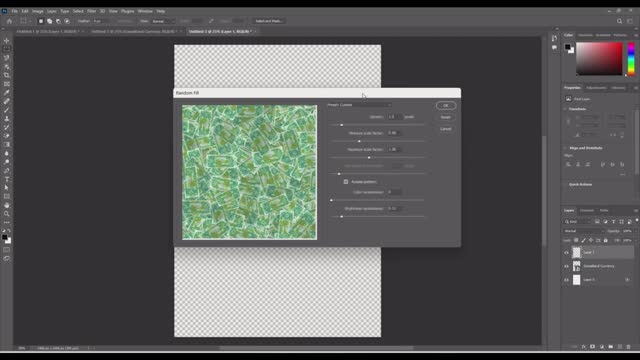
Task: Click the delete layer trash icon
Action: click(x=629, y=347)
